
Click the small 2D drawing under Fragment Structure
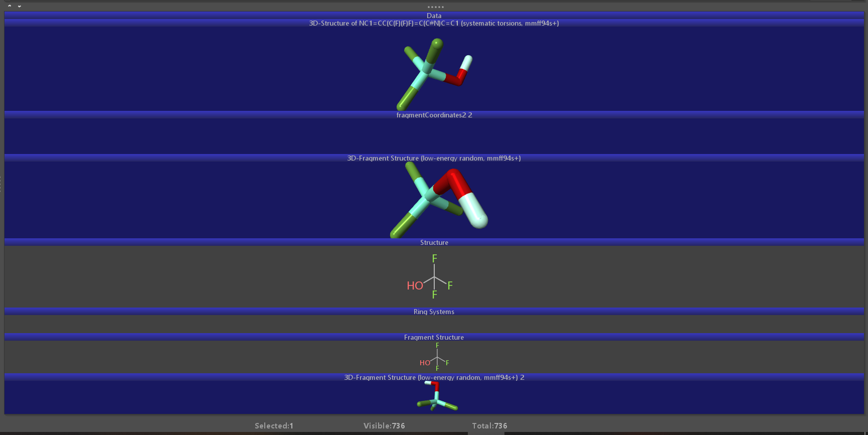[435, 358]
